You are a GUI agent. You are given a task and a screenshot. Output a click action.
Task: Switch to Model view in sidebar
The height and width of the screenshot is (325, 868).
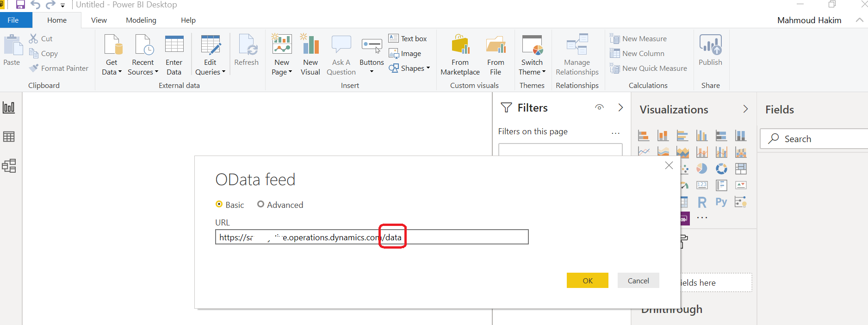tap(9, 166)
